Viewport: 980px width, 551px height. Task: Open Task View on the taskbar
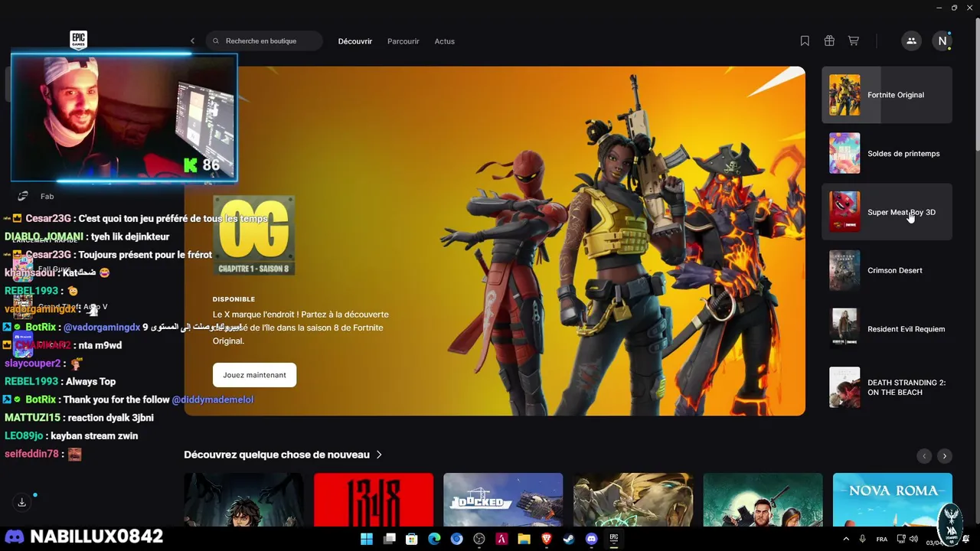pyautogui.click(x=389, y=539)
